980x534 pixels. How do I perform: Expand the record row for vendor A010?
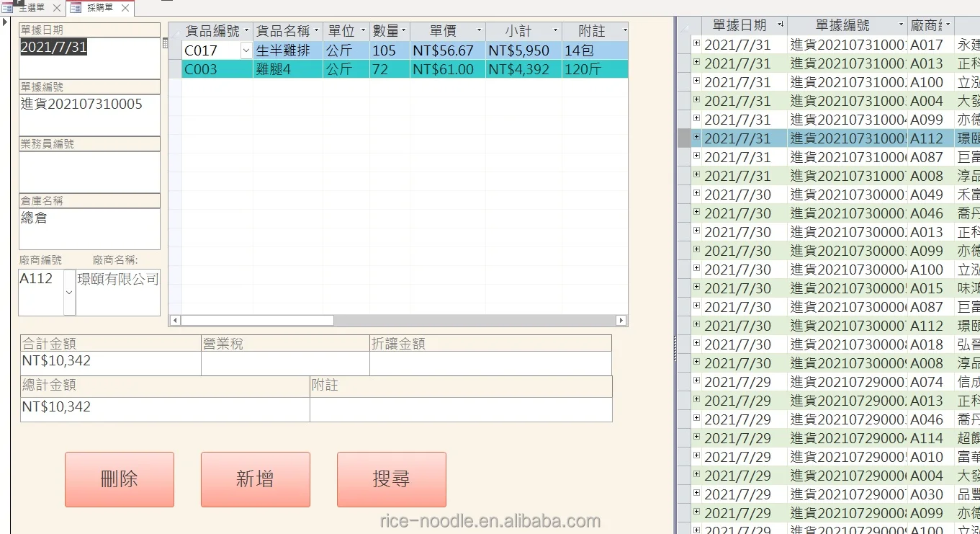696,455
